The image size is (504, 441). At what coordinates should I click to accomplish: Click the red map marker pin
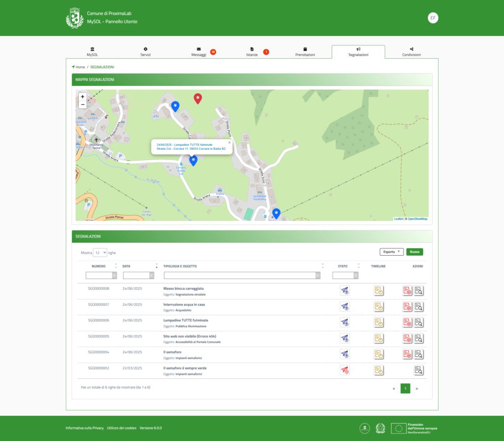point(198,98)
